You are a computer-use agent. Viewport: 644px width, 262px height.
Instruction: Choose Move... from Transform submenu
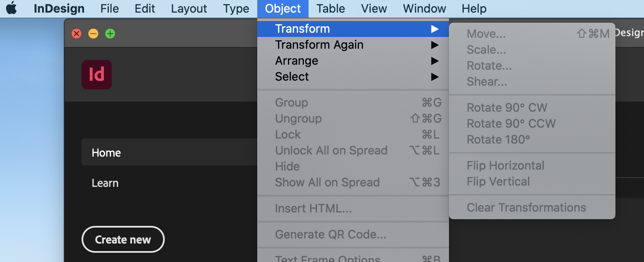point(486,34)
